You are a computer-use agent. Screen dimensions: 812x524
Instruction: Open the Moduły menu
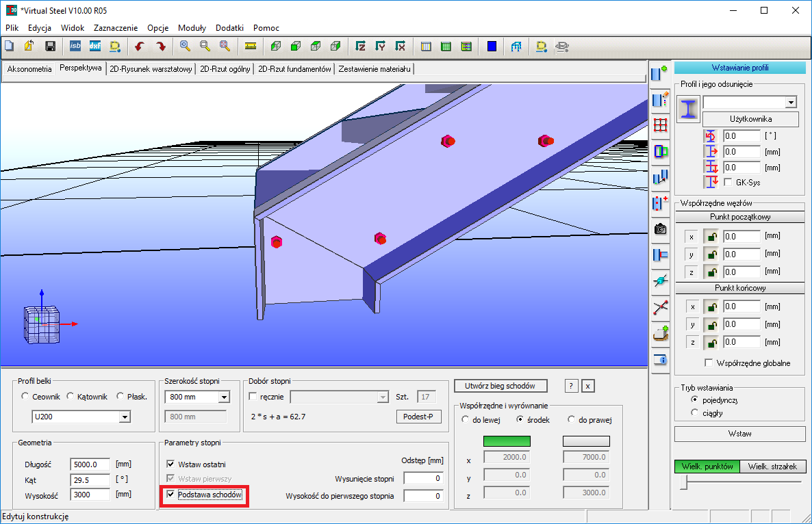pyautogui.click(x=192, y=28)
